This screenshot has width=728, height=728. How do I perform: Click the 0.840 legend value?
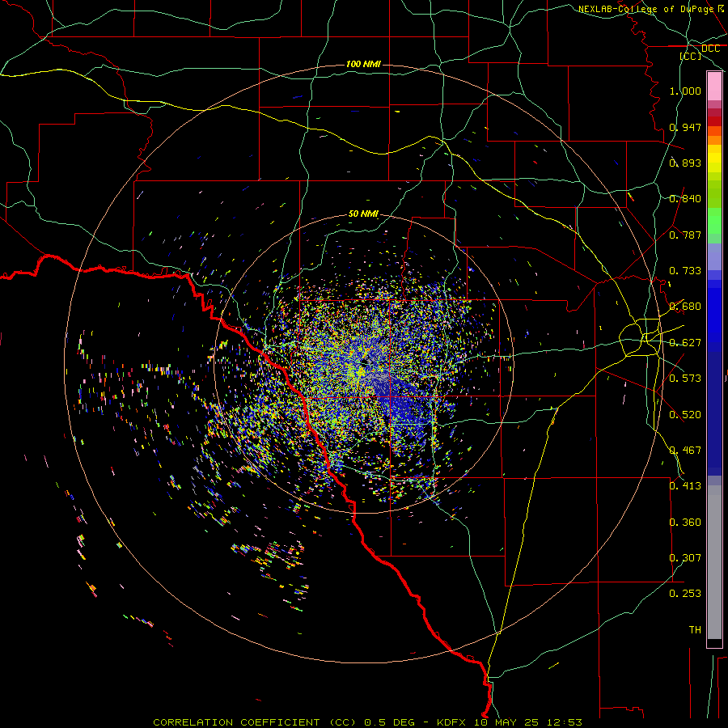pyautogui.click(x=685, y=199)
